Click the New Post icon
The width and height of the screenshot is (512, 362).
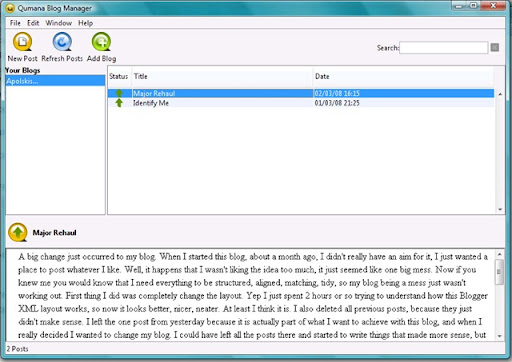click(22, 42)
